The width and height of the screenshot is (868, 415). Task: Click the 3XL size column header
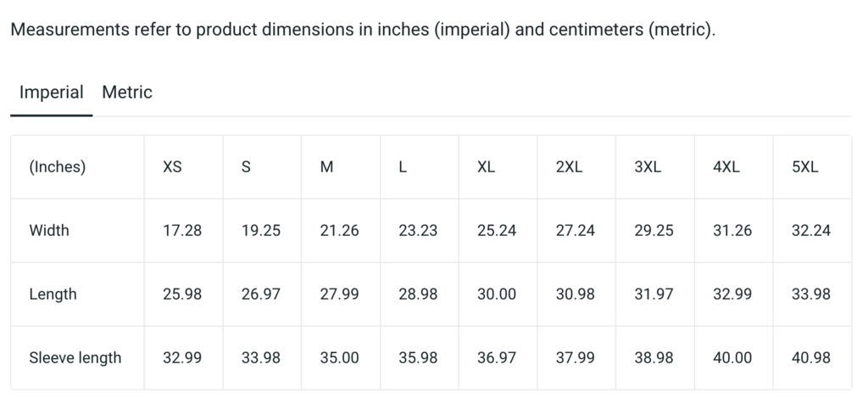point(648,167)
